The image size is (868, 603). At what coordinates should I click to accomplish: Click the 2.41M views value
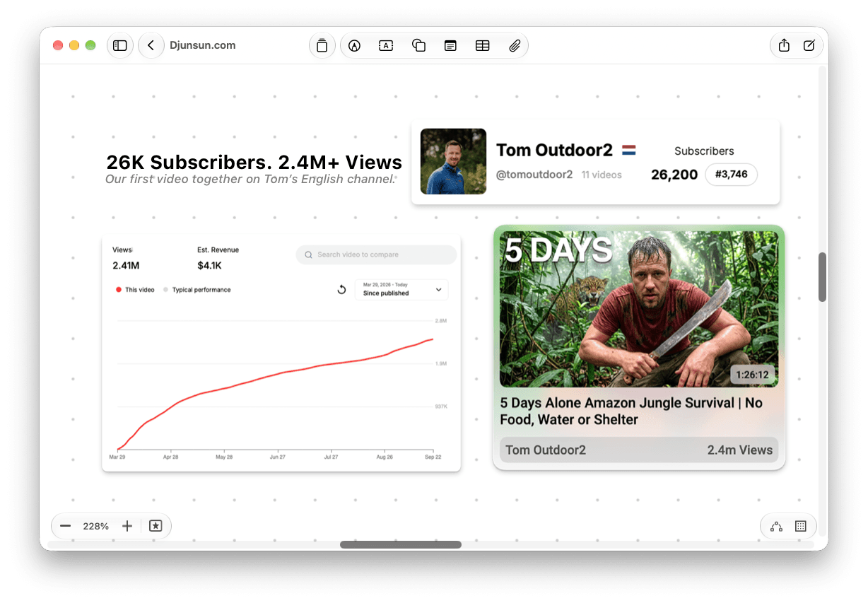126,266
